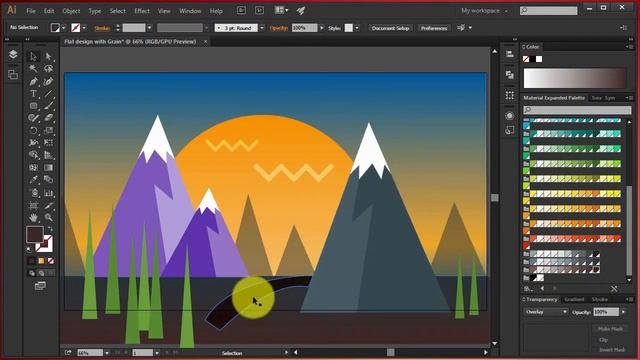640x360 pixels.
Task: Activate the Hand tool
Action: 33,218
